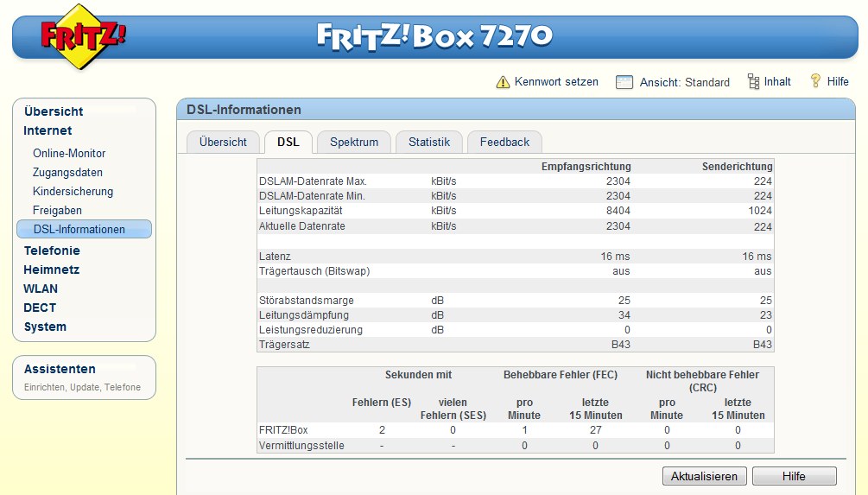Open the Internet menu section
Image resolution: width=868 pixels, height=495 pixels.
point(48,130)
